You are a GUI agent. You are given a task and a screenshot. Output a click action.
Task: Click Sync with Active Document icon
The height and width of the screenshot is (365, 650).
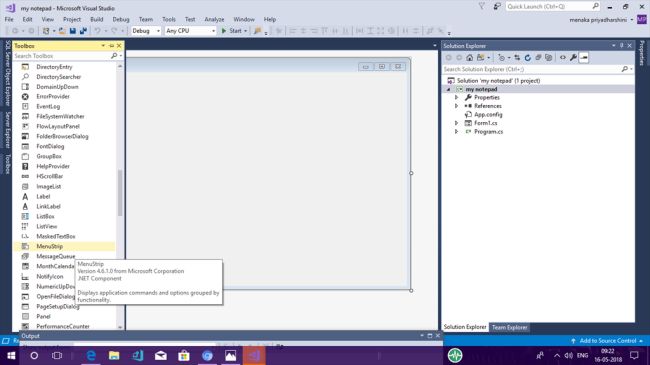(x=517, y=58)
